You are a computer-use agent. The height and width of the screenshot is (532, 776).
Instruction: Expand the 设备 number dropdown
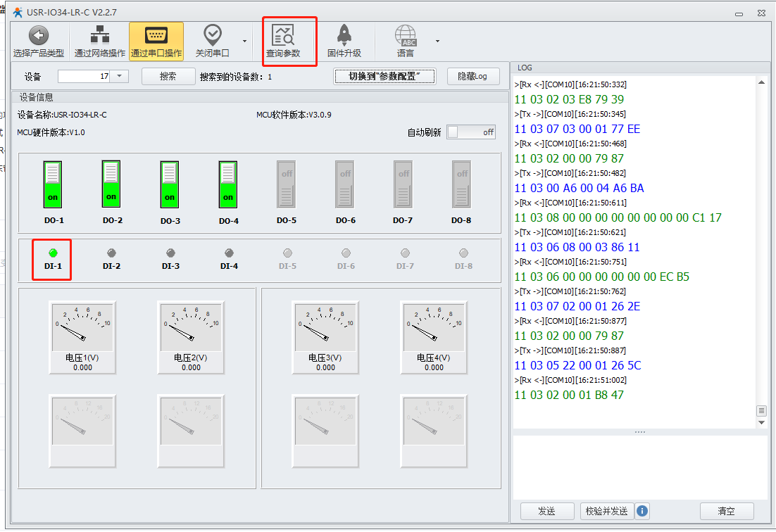pos(119,77)
